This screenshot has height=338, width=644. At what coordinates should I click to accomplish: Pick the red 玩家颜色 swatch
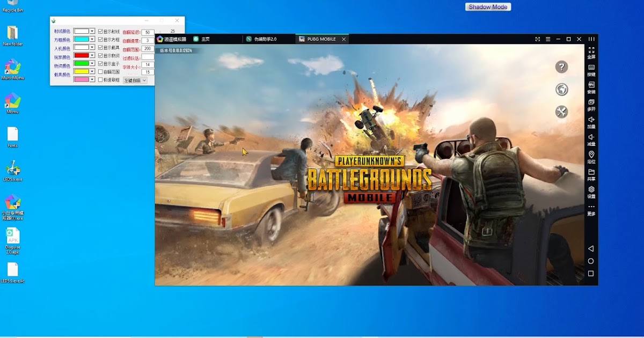82,55
